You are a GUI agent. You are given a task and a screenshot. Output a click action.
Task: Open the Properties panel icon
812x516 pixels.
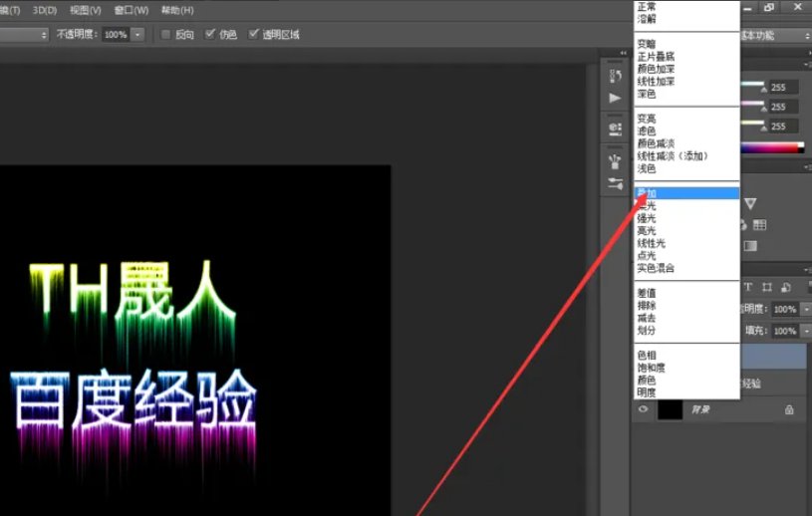pos(615,129)
